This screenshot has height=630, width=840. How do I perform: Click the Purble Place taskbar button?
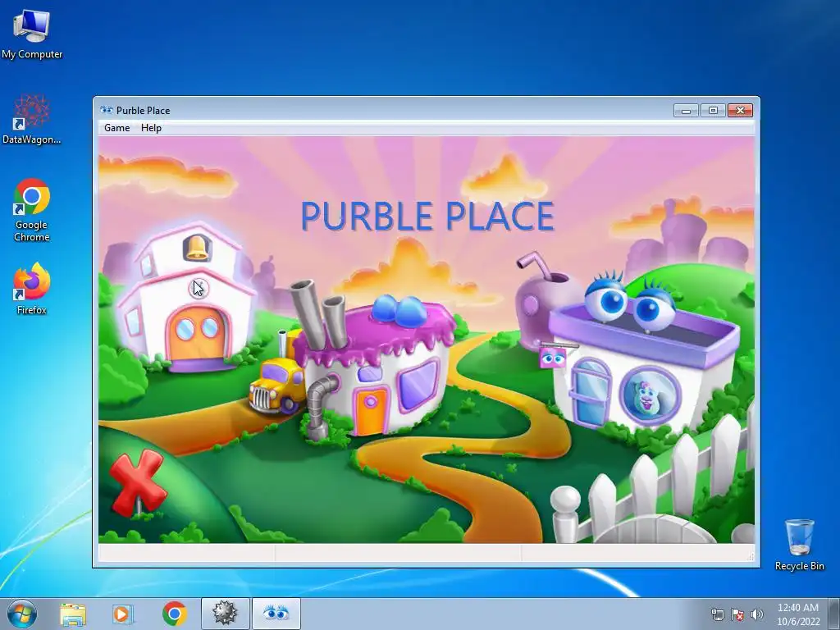pos(276,614)
